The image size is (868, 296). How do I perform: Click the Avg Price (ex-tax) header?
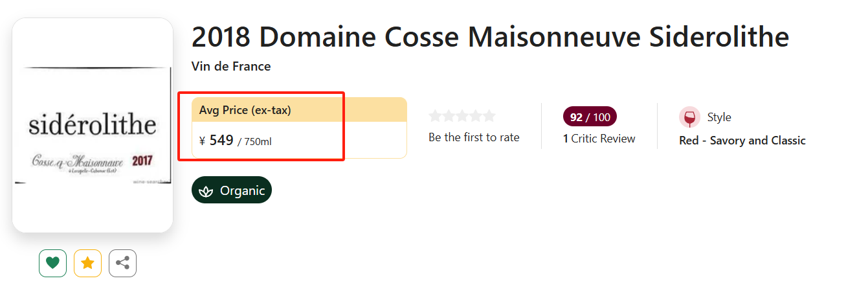(x=245, y=110)
